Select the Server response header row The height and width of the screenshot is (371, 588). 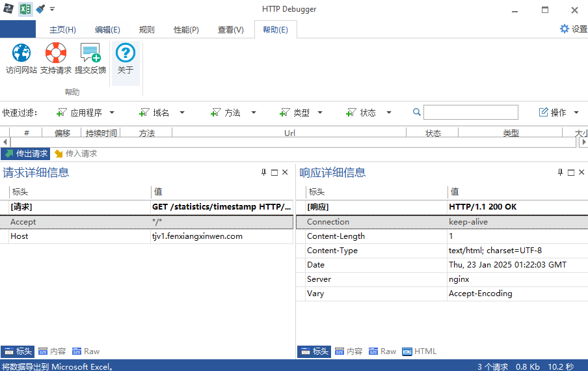tap(442, 279)
